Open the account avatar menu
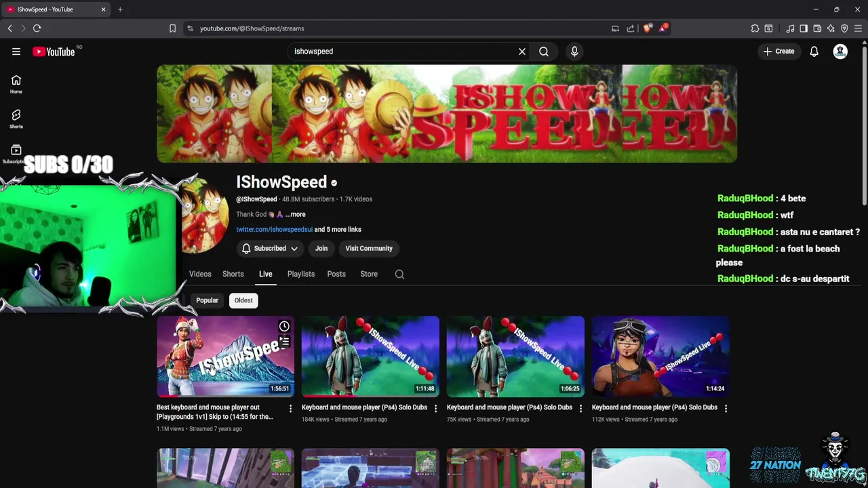Image resolution: width=868 pixels, height=488 pixels. coord(840,52)
